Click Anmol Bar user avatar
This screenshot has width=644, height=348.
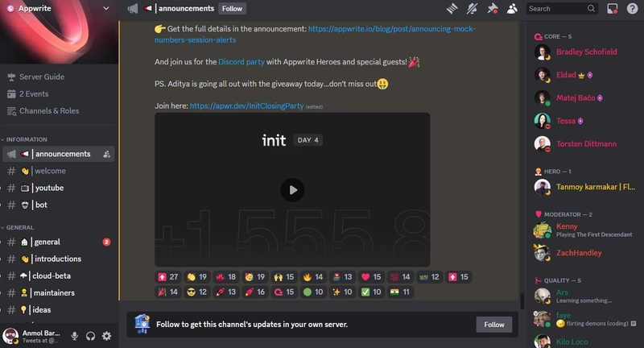(10, 336)
